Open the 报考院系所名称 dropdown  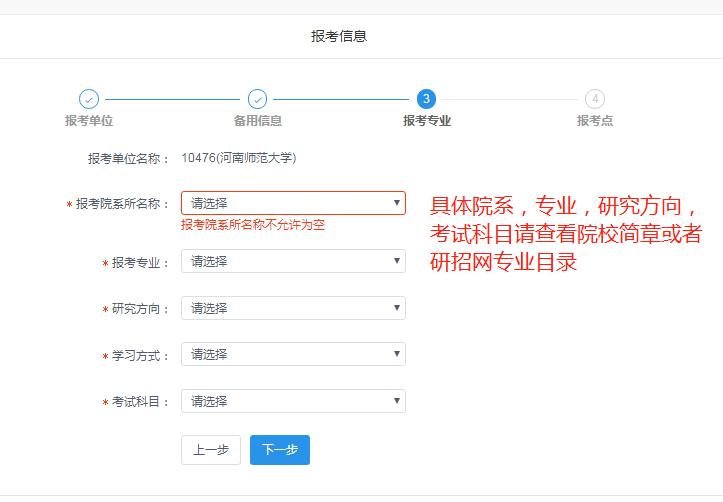(x=293, y=203)
